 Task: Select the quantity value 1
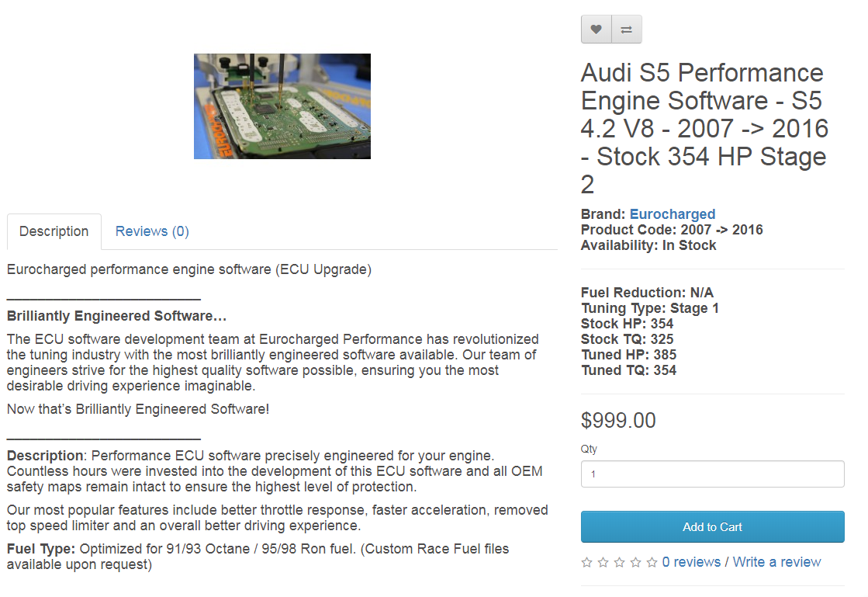(591, 474)
